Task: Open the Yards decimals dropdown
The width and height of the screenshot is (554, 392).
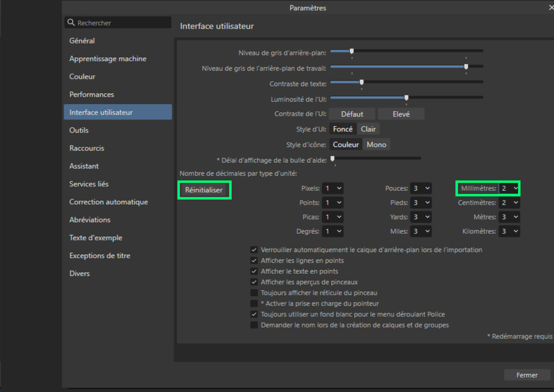Action: click(421, 217)
